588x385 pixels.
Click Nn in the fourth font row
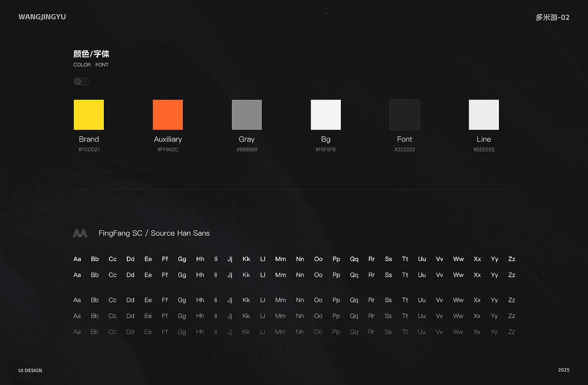pos(300,316)
